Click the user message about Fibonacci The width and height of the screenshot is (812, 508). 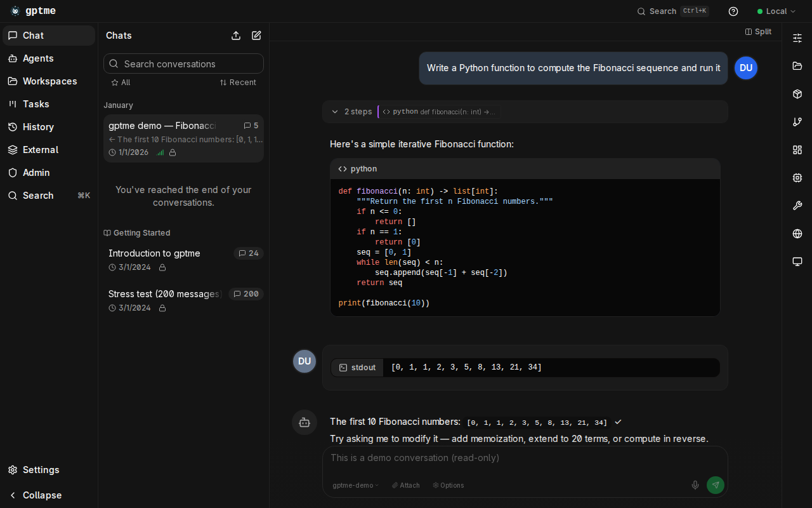click(x=573, y=68)
